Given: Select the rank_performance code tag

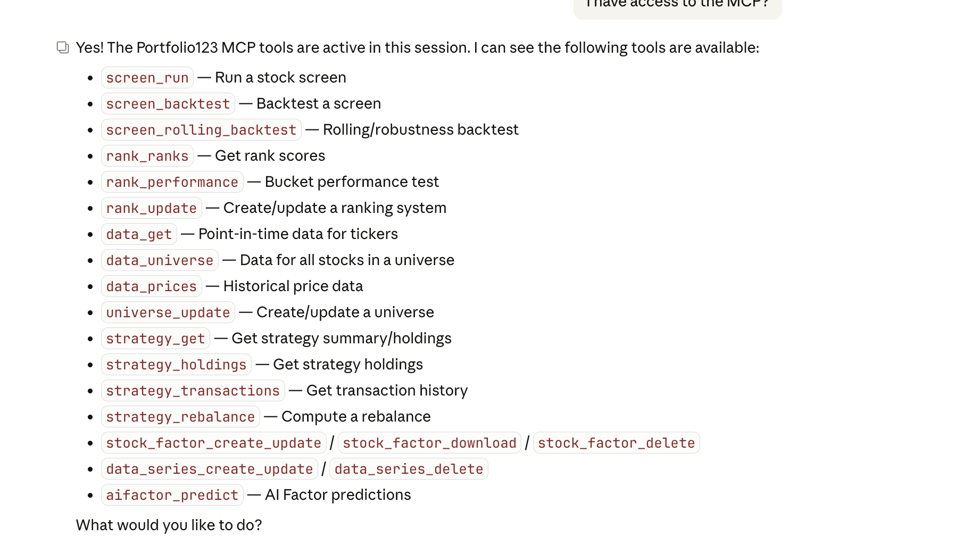Looking at the screenshot, I should (172, 182).
